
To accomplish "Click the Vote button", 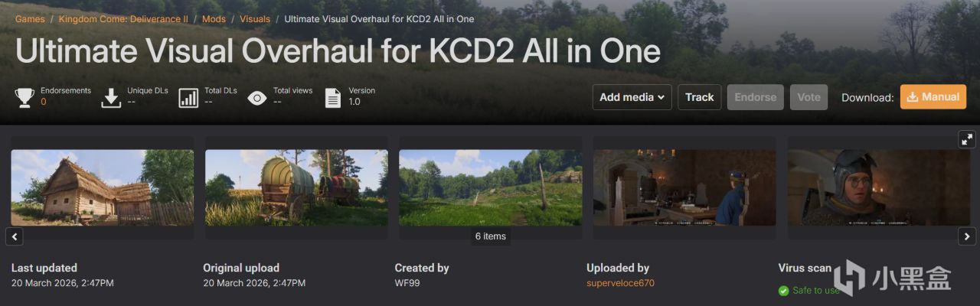I will (x=808, y=97).
